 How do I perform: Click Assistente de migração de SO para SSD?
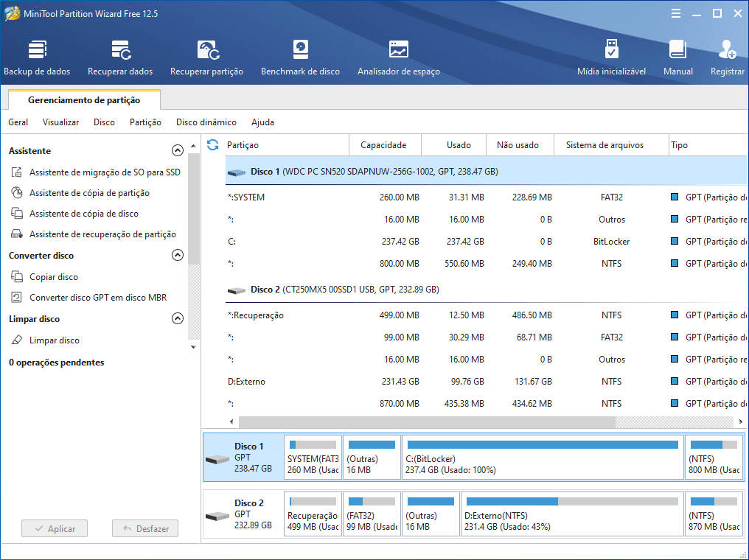(x=105, y=172)
